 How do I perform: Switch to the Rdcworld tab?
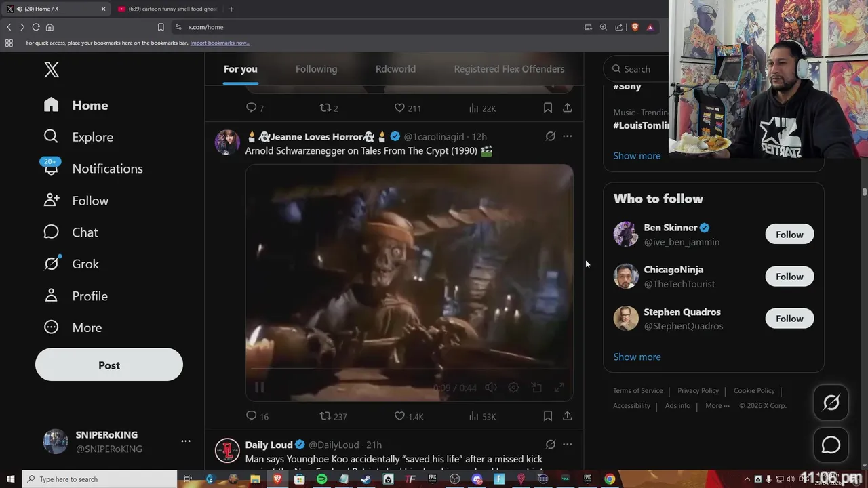395,69
